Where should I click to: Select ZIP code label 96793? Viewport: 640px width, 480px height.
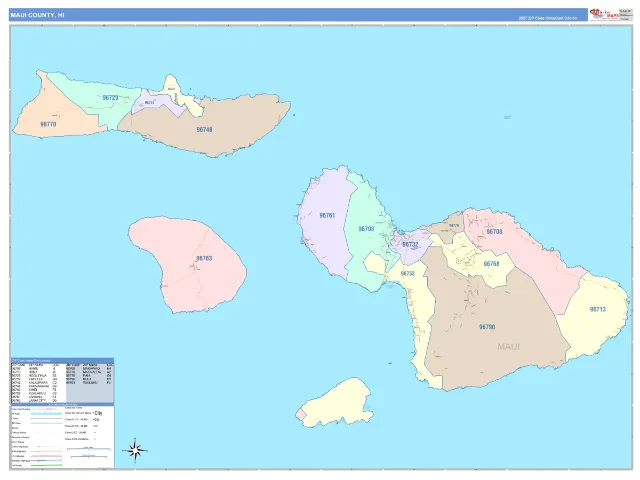[x=366, y=229]
